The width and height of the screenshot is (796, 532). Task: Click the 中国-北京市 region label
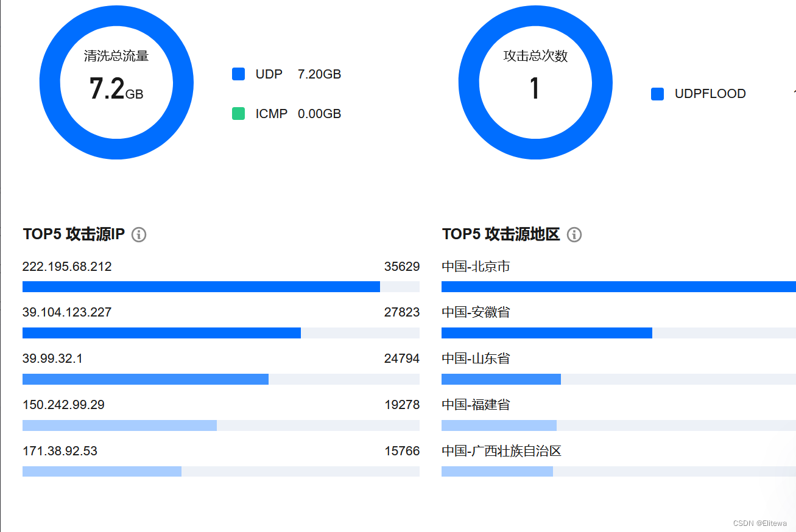click(476, 267)
